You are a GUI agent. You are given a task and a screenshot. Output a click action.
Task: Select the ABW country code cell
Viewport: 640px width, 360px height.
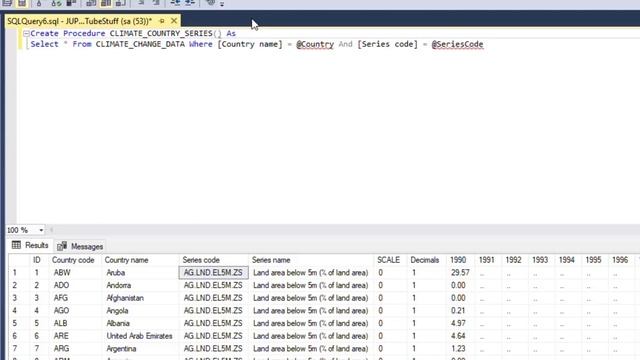point(76,273)
